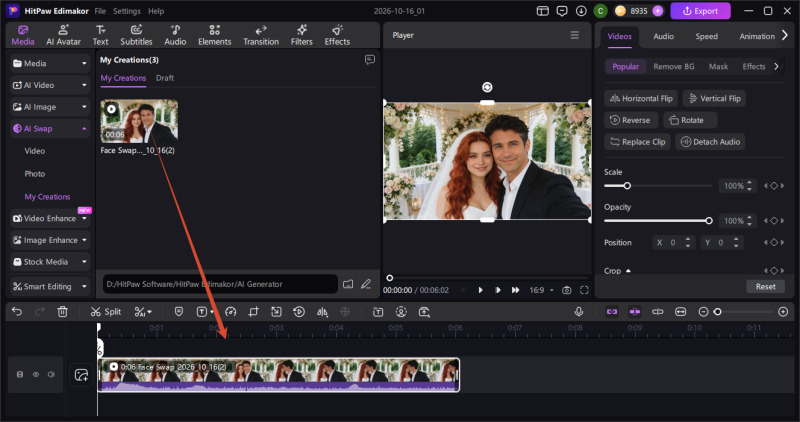This screenshot has height=422, width=800.
Task: Click the Scale slider handle
Action: pos(627,186)
